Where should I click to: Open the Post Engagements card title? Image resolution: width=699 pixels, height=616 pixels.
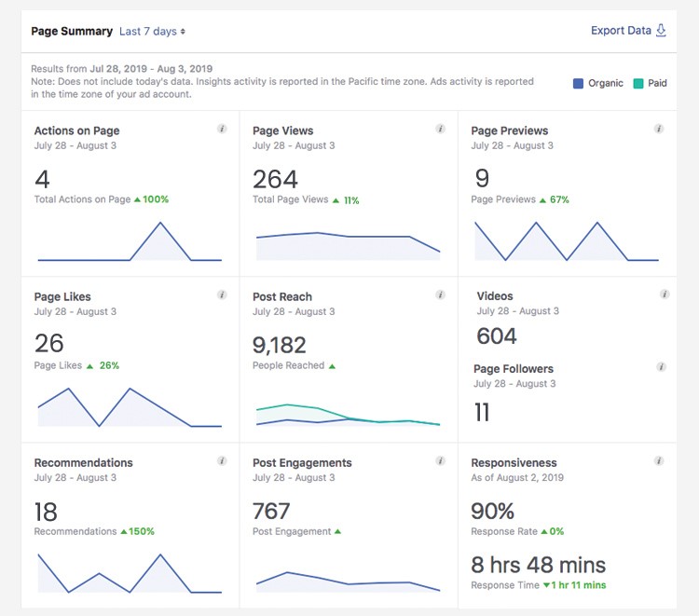click(302, 463)
